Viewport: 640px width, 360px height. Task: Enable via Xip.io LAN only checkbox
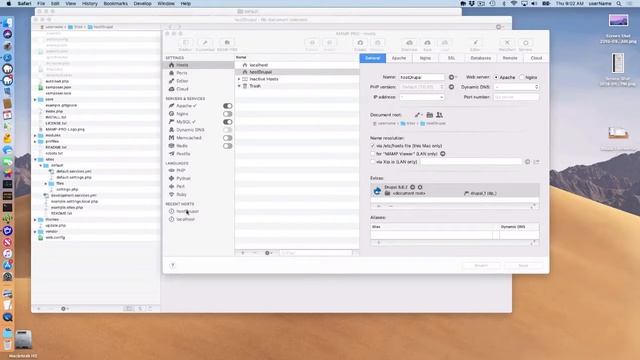point(373,162)
